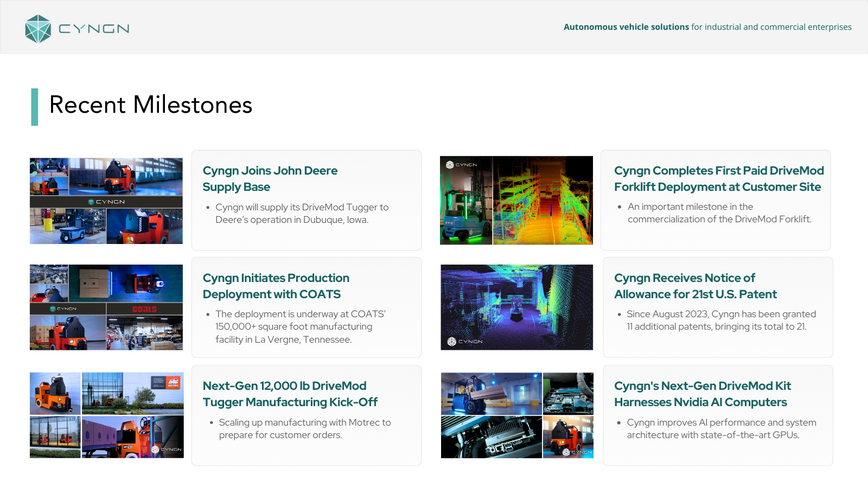Click the DriveMod forklift lidar image

516,201
